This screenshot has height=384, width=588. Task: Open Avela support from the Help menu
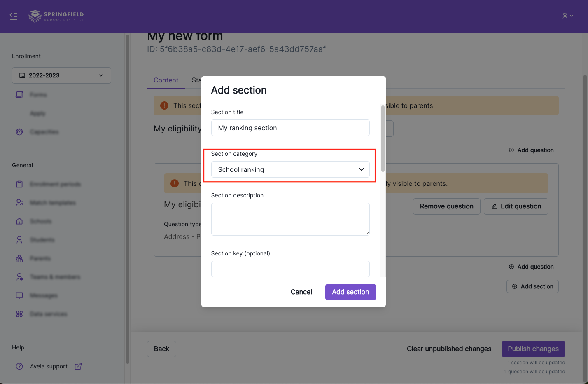point(49,366)
